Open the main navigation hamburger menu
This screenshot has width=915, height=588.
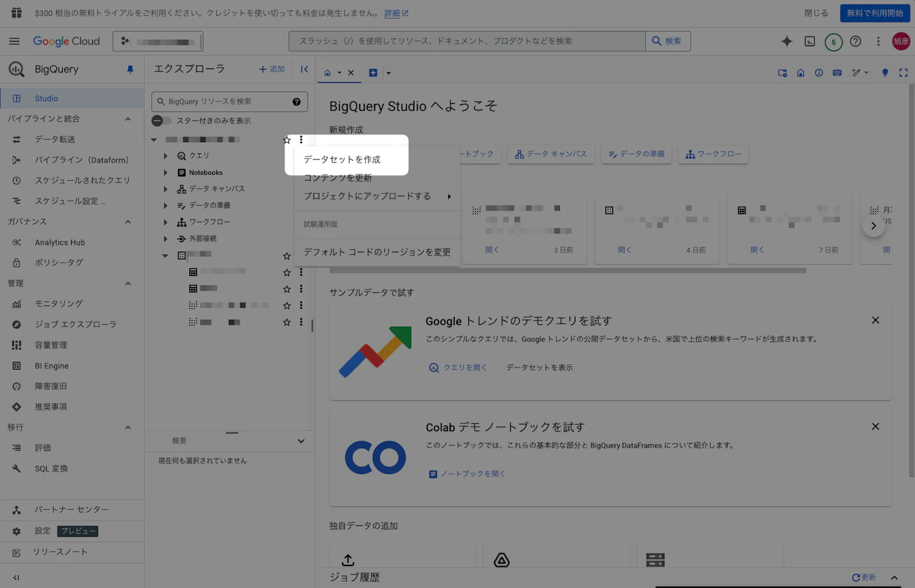(14, 42)
